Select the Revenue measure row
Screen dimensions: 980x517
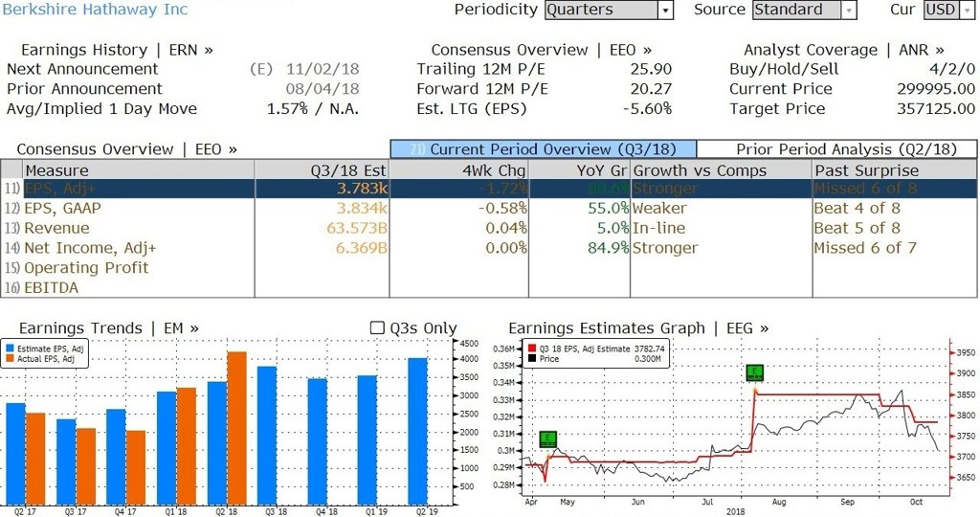tap(489, 228)
